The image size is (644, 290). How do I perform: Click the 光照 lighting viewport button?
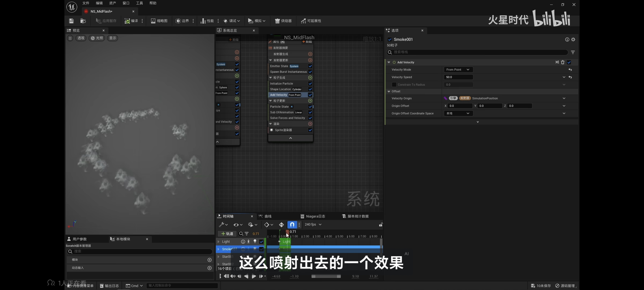(x=97, y=38)
